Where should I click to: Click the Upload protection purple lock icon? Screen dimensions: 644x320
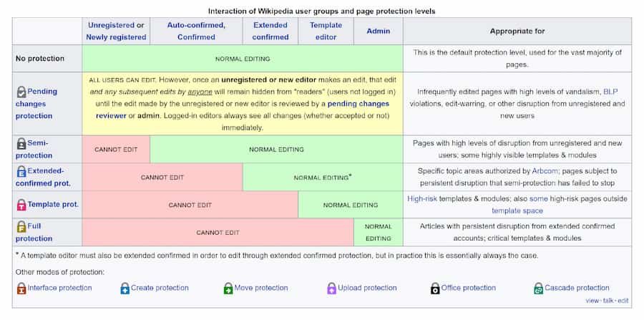coord(332,289)
